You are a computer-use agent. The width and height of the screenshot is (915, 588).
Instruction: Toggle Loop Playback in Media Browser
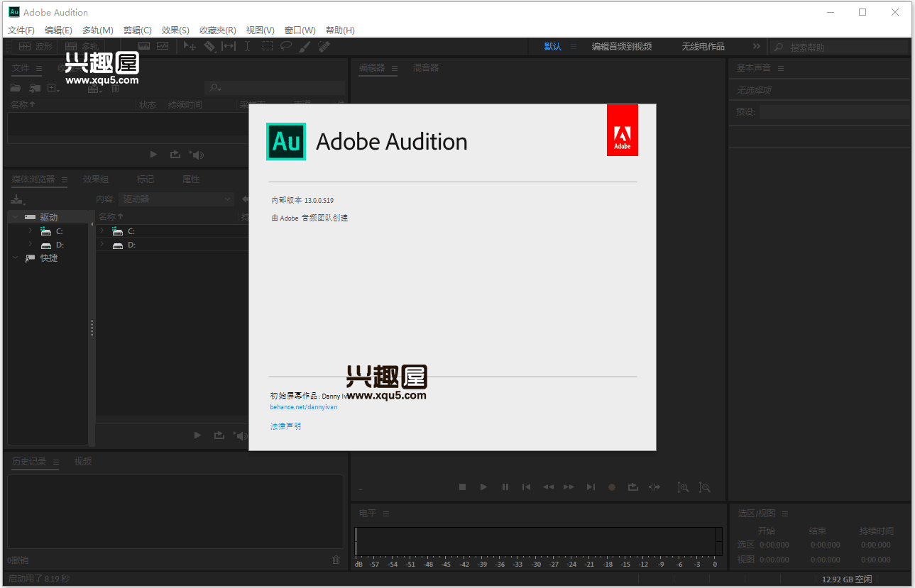click(x=219, y=435)
